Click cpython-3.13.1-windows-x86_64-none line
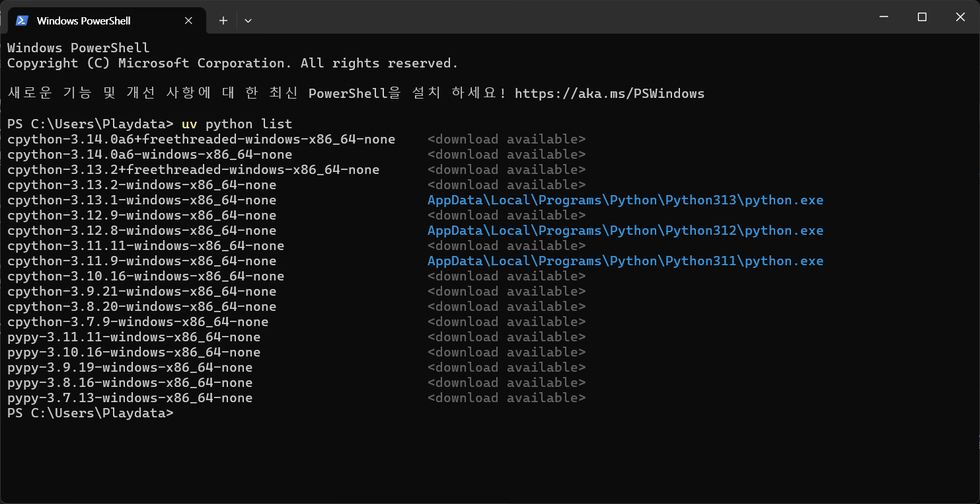The width and height of the screenshot is (980, 504). tap(142, 200)
